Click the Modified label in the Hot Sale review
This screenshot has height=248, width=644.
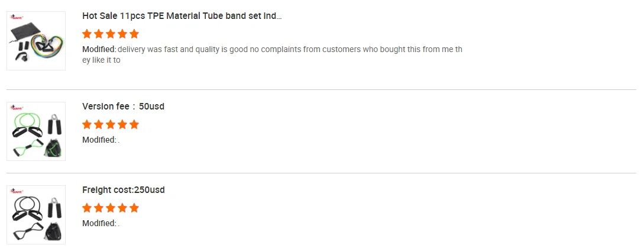tap(99, 50)
